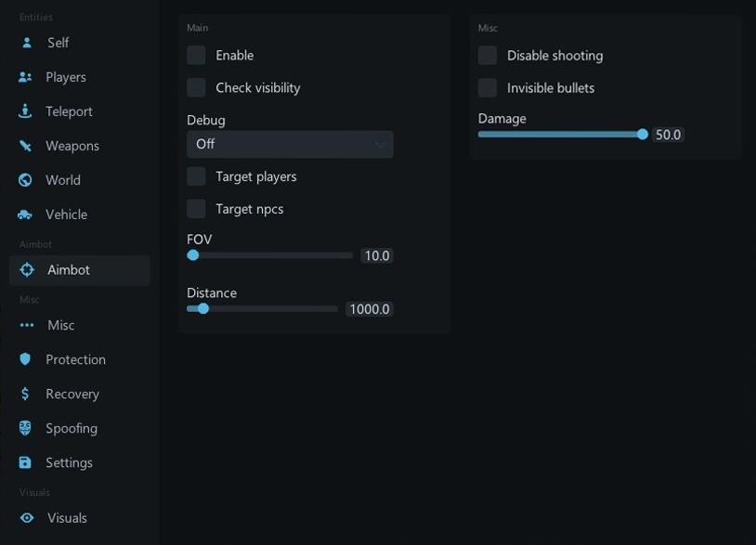Click the person icon beside Self
The image size is (756, 545).
tap(27, 43)
